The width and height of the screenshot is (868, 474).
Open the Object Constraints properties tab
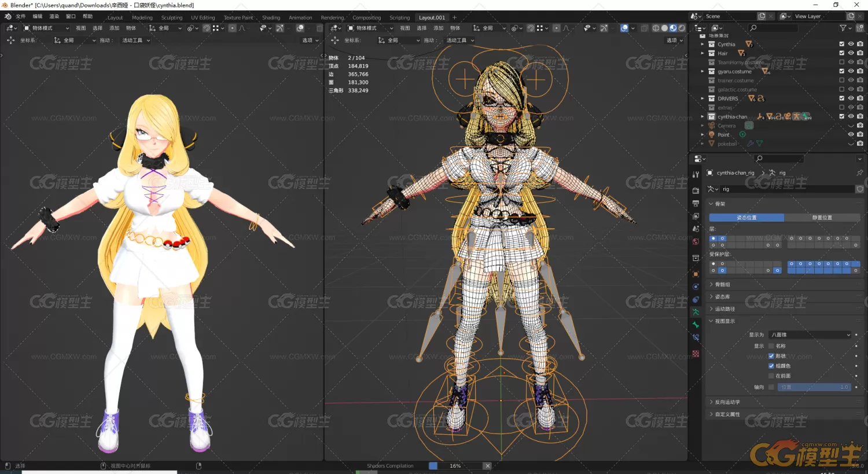click(x=696, y=299)
